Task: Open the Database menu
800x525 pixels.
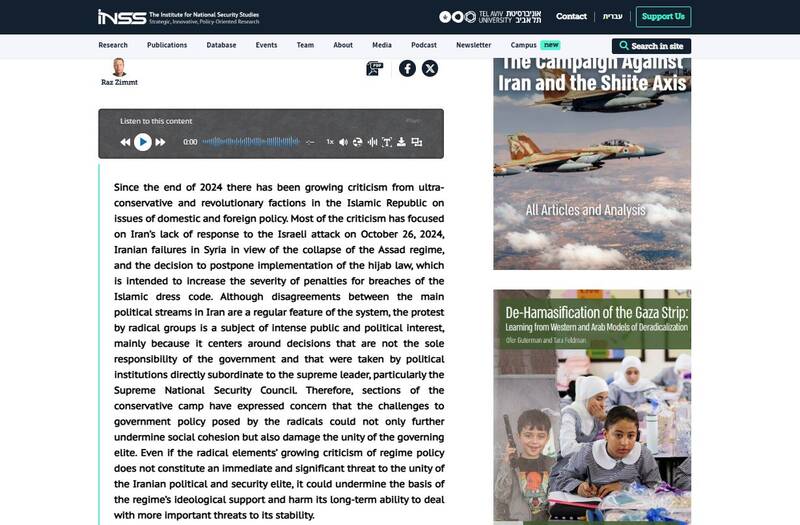Action: point(221,45)
